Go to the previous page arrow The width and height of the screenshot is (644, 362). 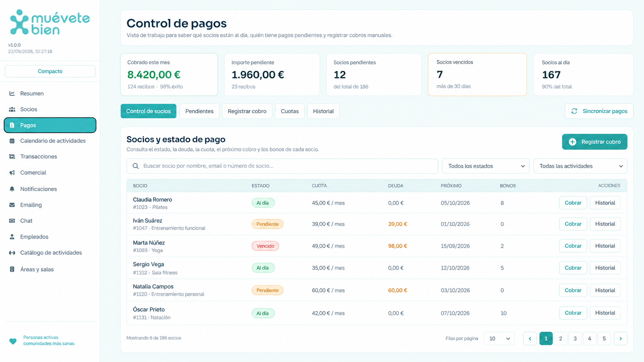[x=530, y=339]
